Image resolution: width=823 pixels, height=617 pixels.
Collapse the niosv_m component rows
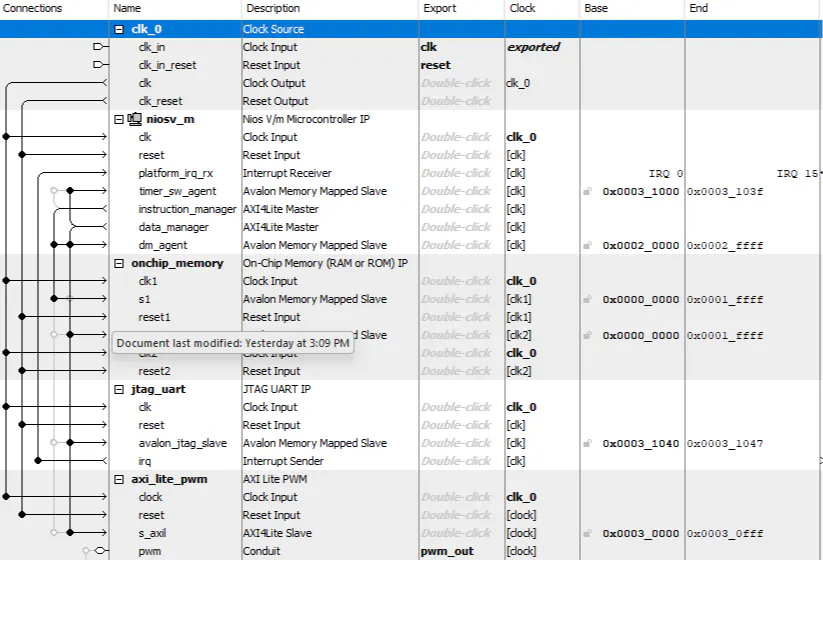pos(119,120)
